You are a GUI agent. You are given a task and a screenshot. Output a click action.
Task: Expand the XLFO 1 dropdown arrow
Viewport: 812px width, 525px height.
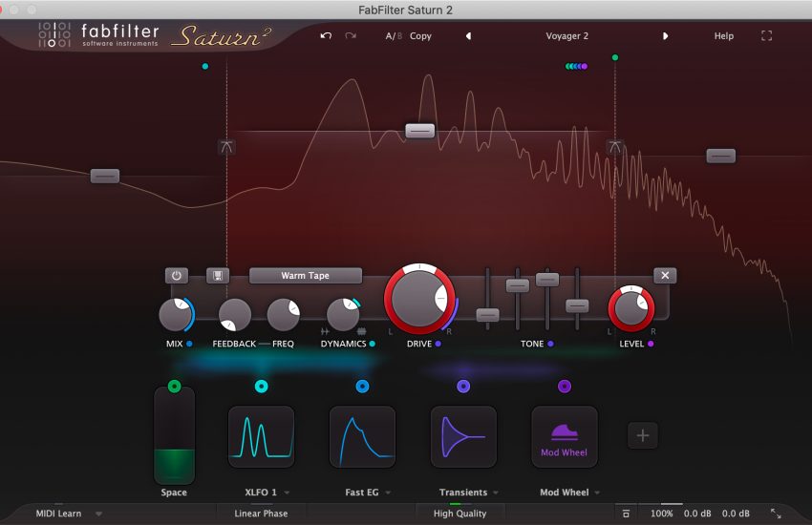pos(287,493)
